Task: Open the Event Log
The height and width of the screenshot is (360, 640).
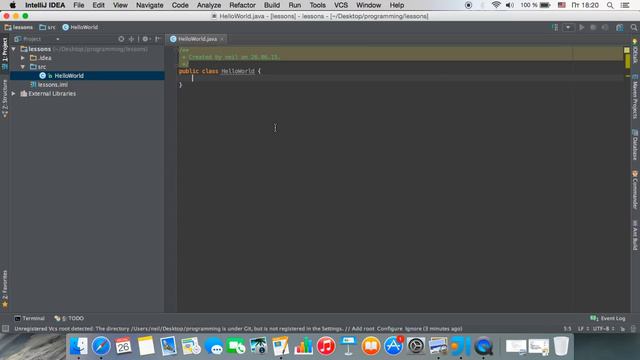Action: [x=607, y=318]
